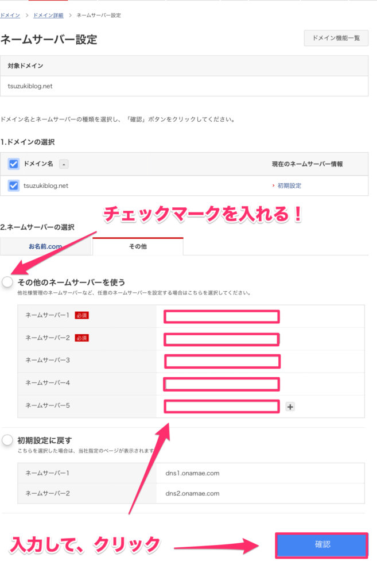Click tsuzukiblog.net under 対象ドメイン

coord(30,86)
